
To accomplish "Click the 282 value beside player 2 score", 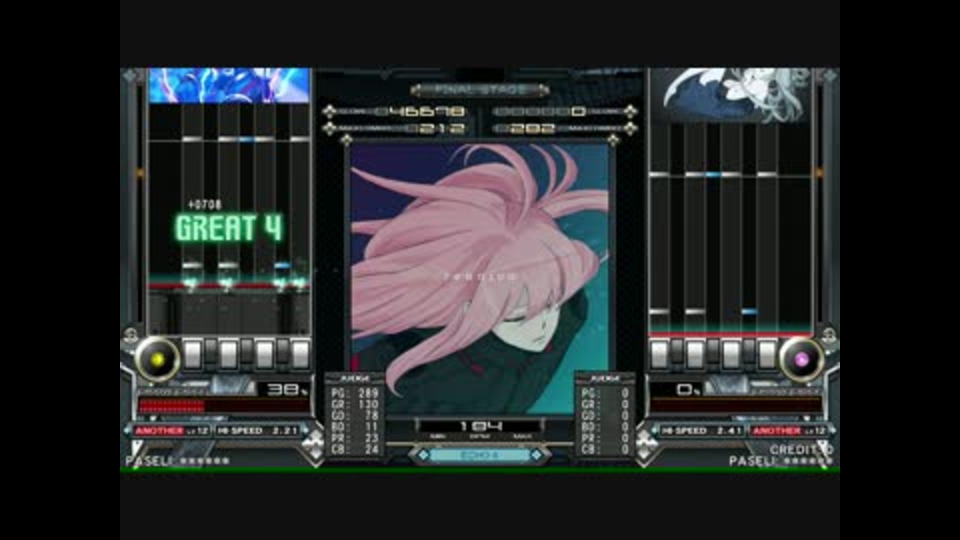I will coord(531,129).
